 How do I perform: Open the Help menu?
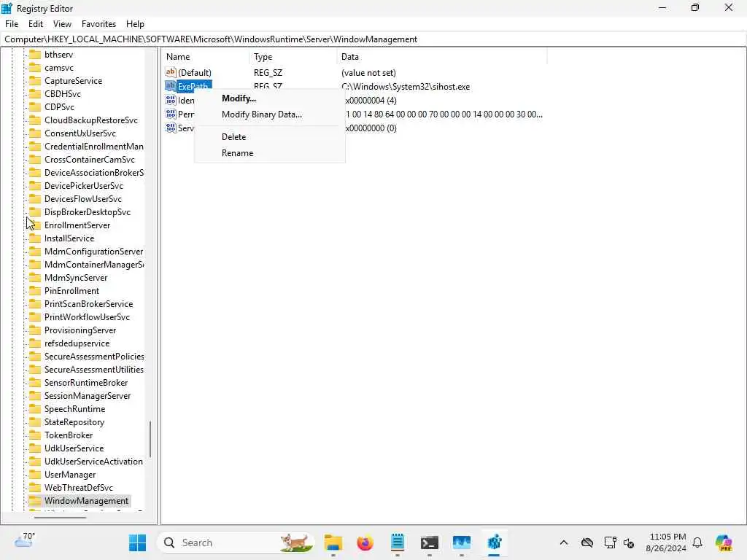[135, 24]
